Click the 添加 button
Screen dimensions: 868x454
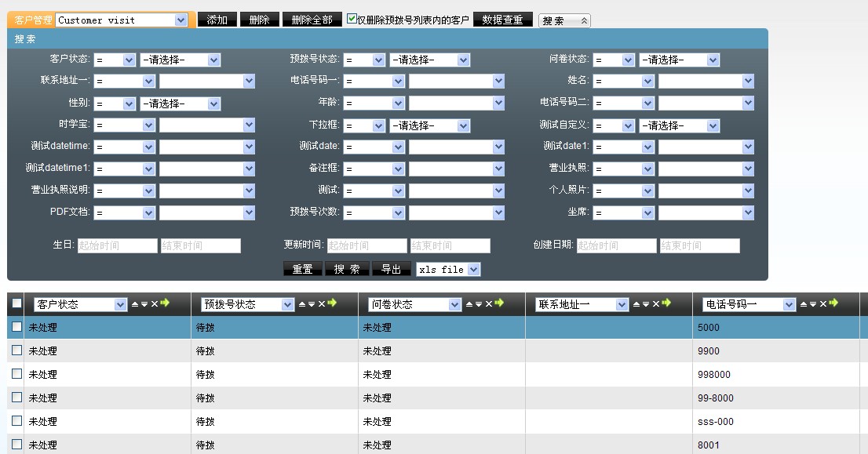point(217,20)
